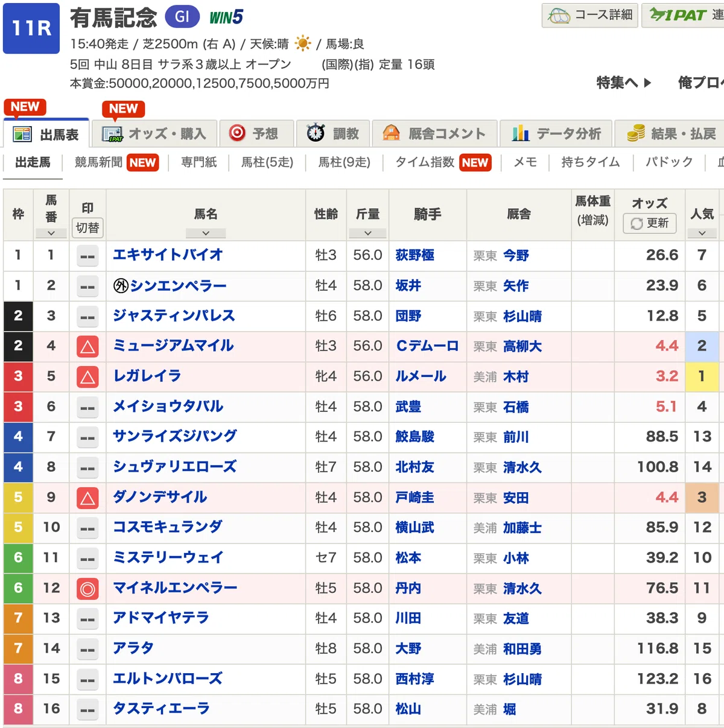Select the 馬柱(5走) sub-tab
This screenshot has width=724, height=728.
click(x=267, y=162)
